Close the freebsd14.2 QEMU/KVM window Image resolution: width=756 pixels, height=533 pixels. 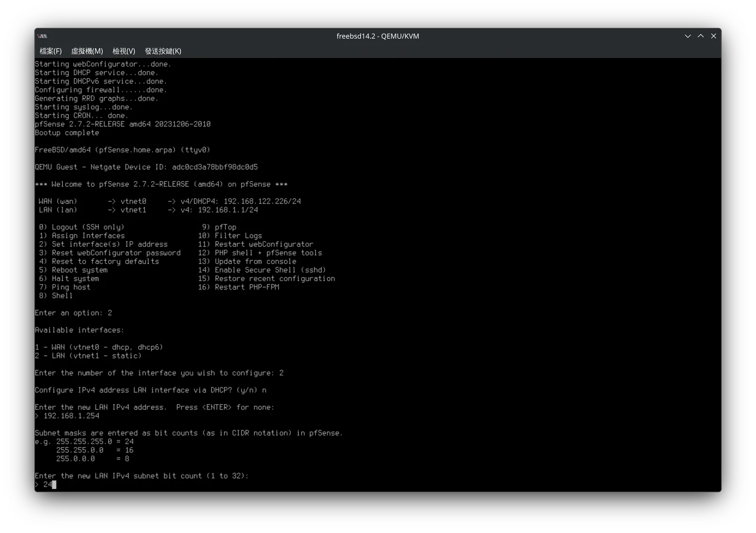click(713, 36)
